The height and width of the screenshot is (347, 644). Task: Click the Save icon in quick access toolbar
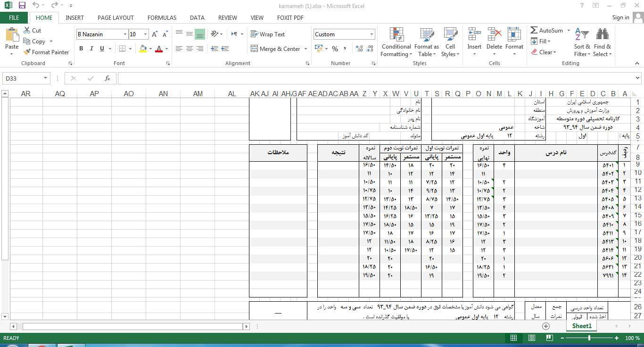[22, 6]
